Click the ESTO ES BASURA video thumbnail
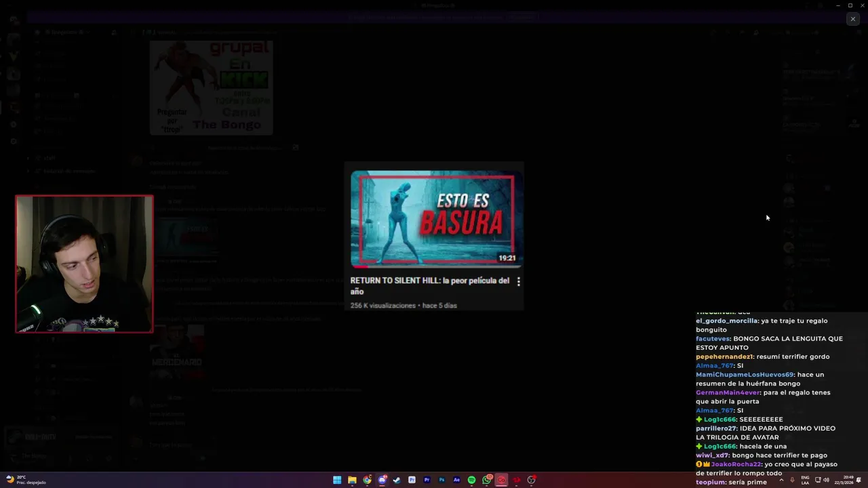 coord(435,219)
